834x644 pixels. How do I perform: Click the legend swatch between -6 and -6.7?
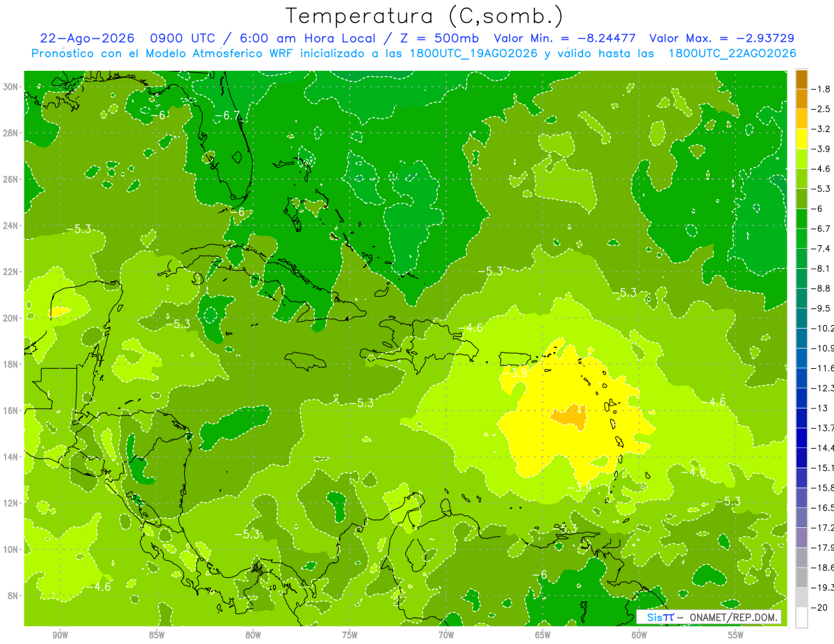(801, 218)
